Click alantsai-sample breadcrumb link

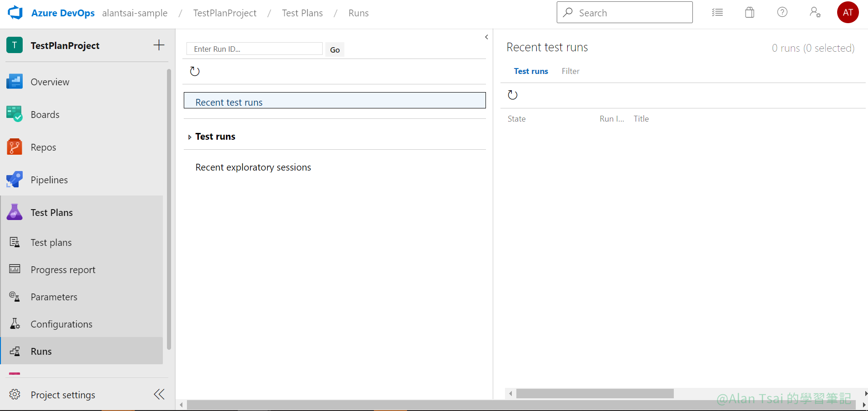coord(135,13)
